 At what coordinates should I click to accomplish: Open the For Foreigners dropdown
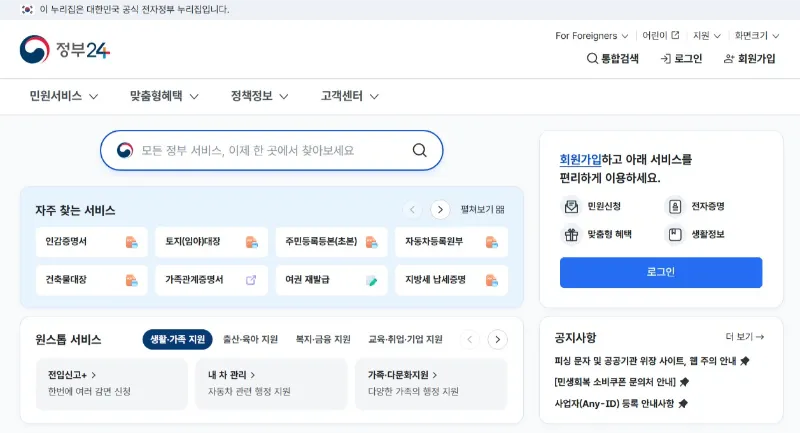pos(592,36)
